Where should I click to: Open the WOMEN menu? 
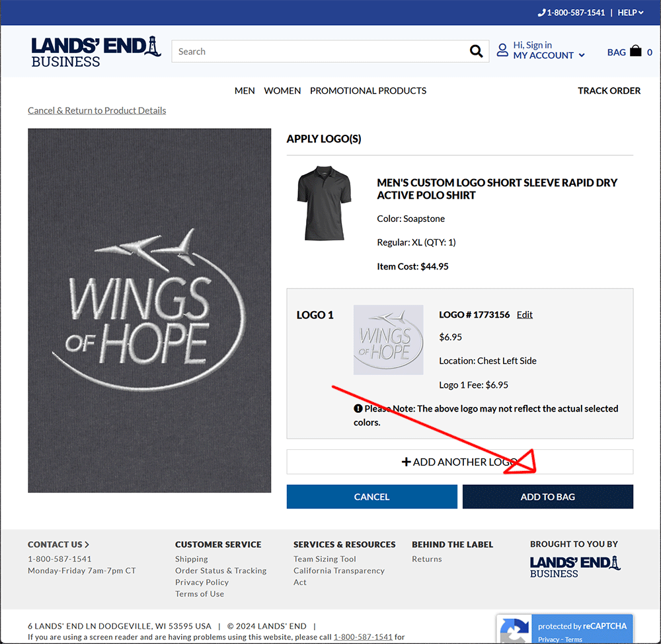click(x=282, y=90)
